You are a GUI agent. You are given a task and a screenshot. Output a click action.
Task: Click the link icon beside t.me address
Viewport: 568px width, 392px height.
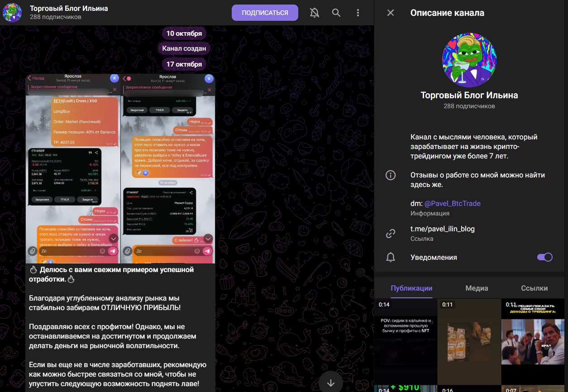(390, 234)
